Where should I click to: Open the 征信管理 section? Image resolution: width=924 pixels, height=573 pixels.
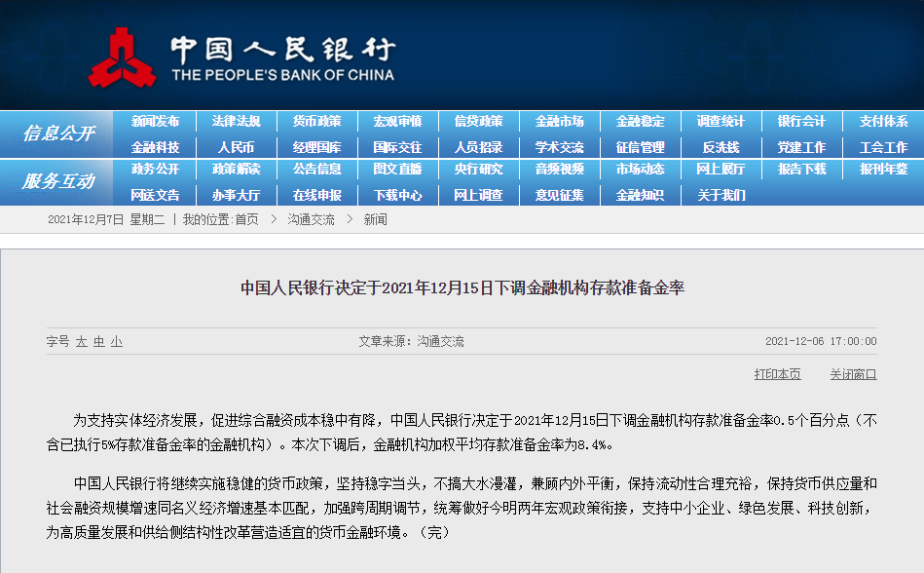[640, 147]
